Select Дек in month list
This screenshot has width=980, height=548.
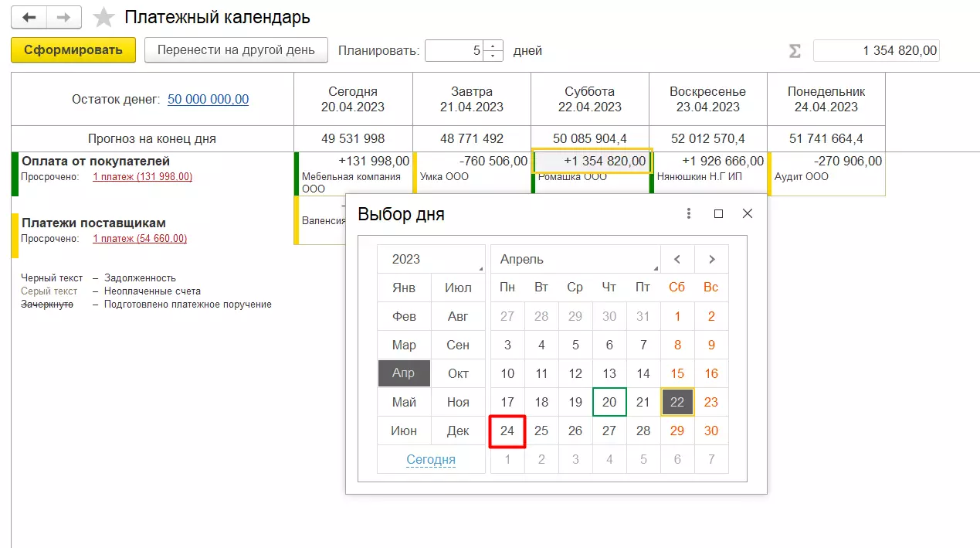coord(458,431)
